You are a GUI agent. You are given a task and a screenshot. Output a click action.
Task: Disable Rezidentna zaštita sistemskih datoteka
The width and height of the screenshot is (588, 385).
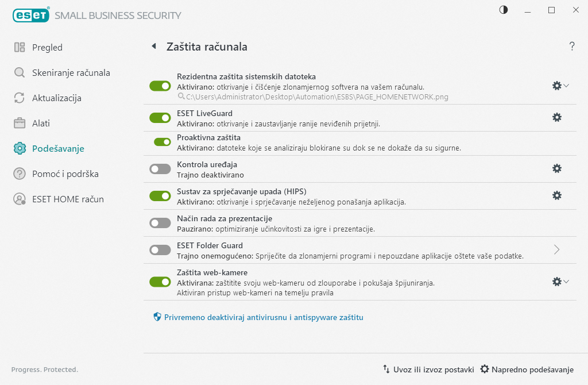pyautogui.click(x=160, y=86)
